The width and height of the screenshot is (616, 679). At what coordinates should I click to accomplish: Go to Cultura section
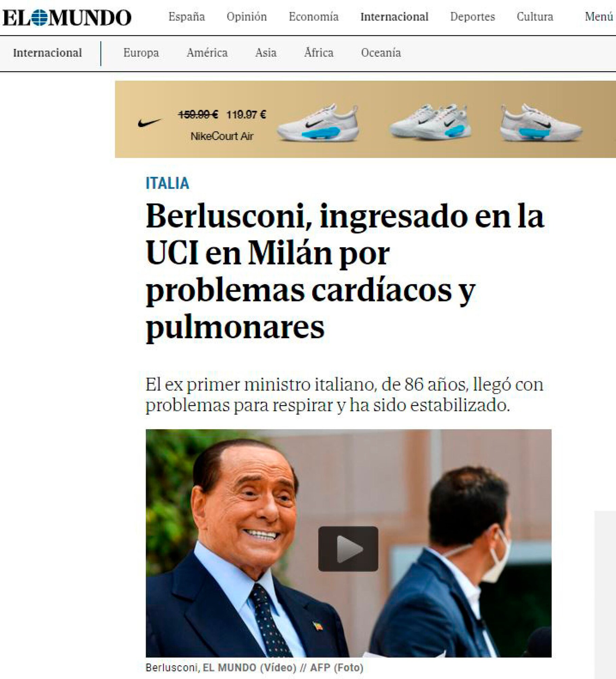tap(535, 17)
